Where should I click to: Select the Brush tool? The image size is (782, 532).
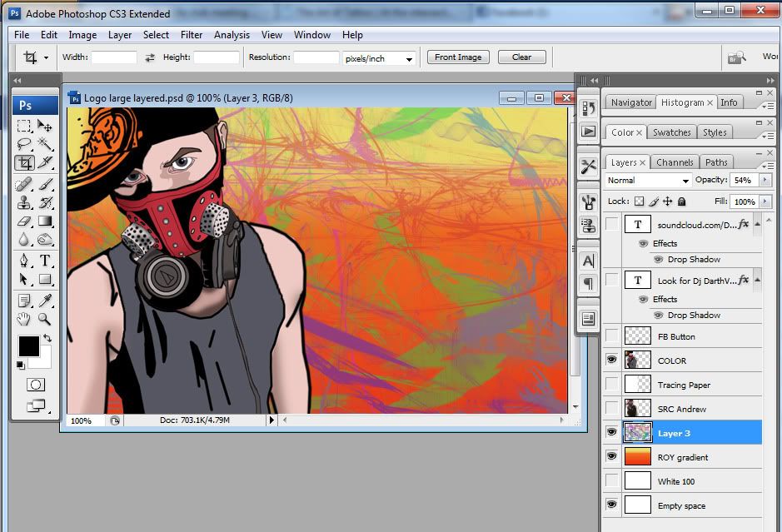tap(45, 185)
